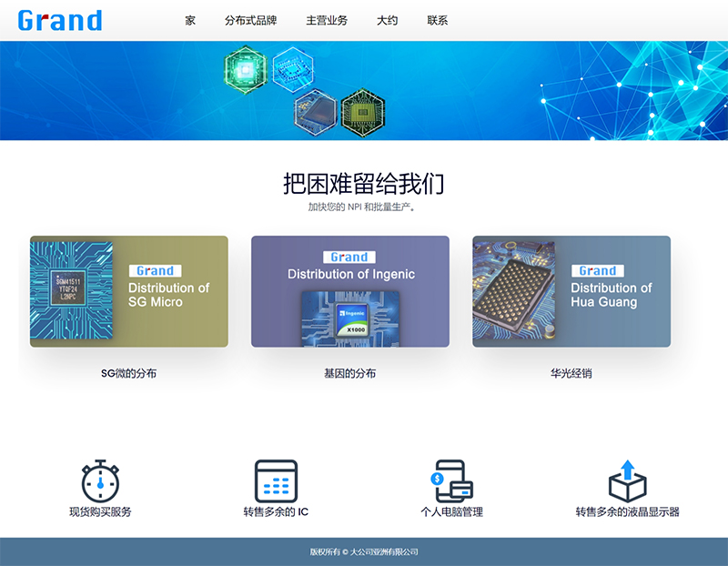Image resolution: width=728 pixels, height=566 pixels.
Task: Click the blue outlined hexagon circuit icon
Action: [x=293, y=69]
